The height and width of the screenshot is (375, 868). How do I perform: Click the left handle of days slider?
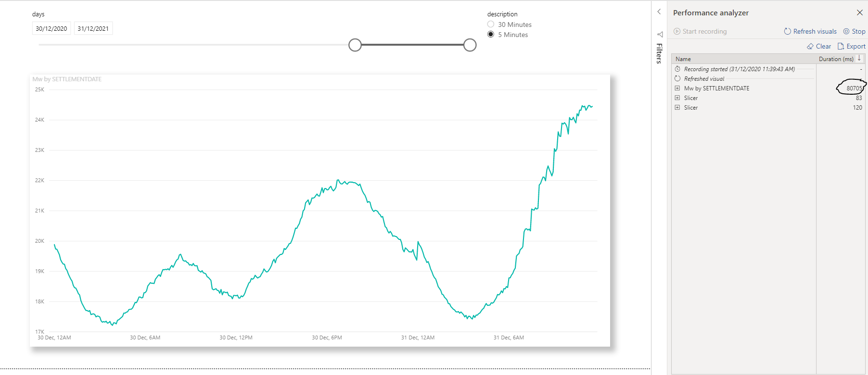tap(355, 45)
